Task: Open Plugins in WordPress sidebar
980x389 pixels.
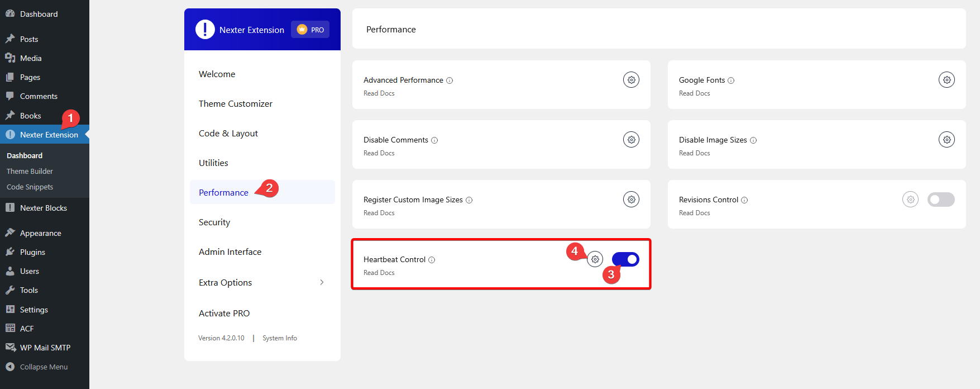Action: (32, 252)
